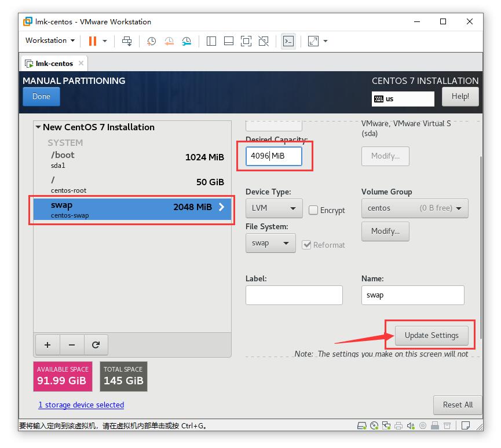Toggle the thumbnail bar view icon
The height and width of the screenshot is (448, 501).
point(229,41)
